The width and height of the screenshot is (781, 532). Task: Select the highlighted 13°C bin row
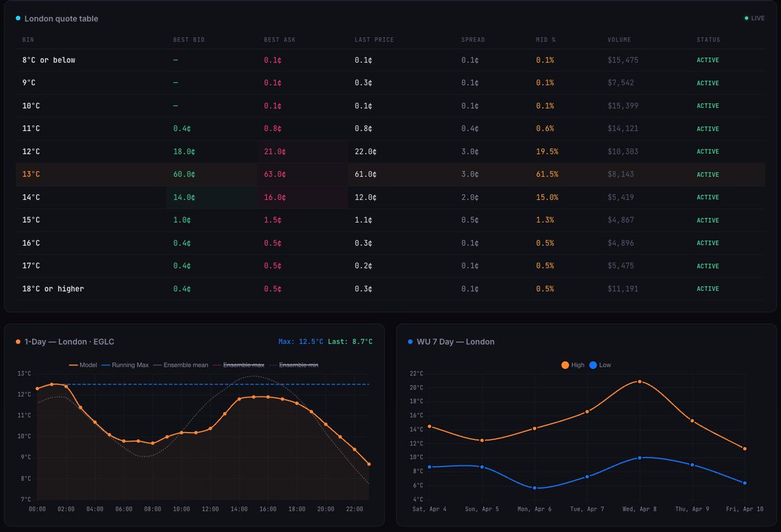pyautogui.click(x=390, y=174)
